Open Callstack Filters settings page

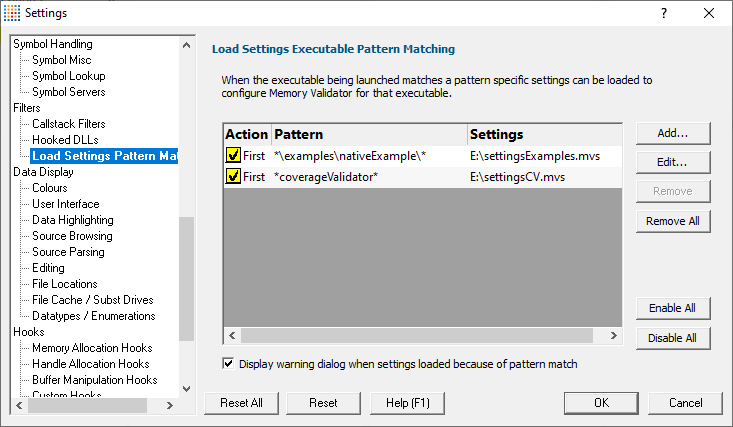coord(69,124)
